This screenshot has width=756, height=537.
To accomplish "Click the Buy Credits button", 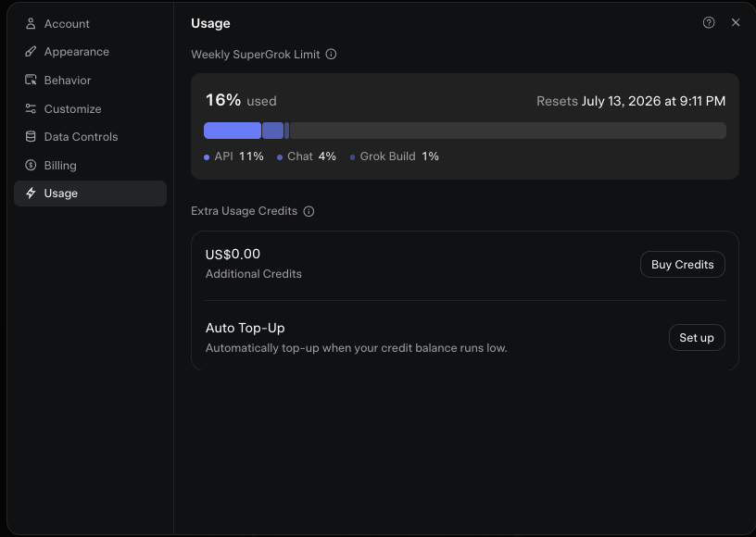I will tap(682, 265).
